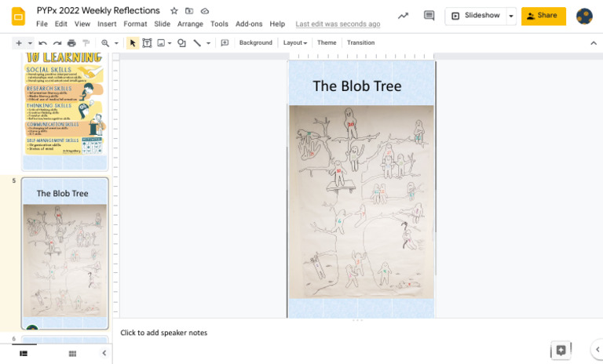Open the Google Slides home icon
This screenshot has height=364, width=603.
18,16
